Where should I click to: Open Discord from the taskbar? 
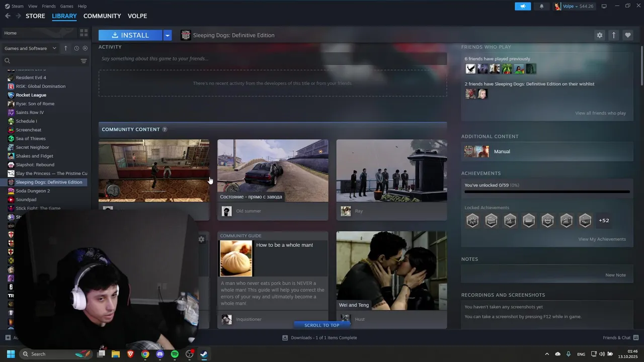pos(160,354)
